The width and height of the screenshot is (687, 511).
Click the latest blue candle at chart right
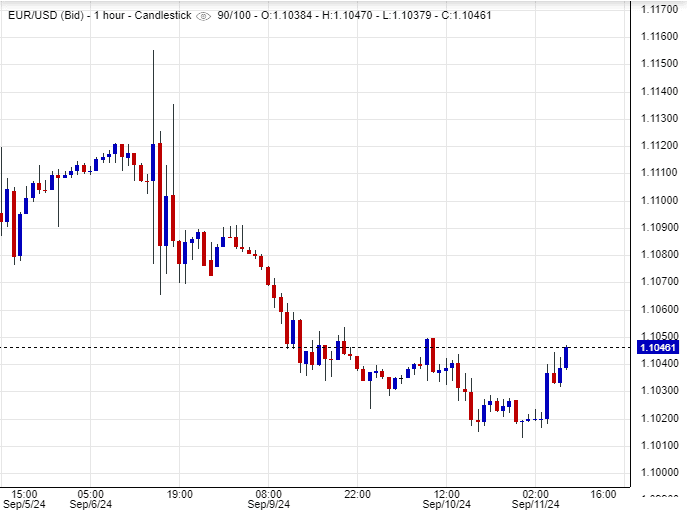click(566, 357)
